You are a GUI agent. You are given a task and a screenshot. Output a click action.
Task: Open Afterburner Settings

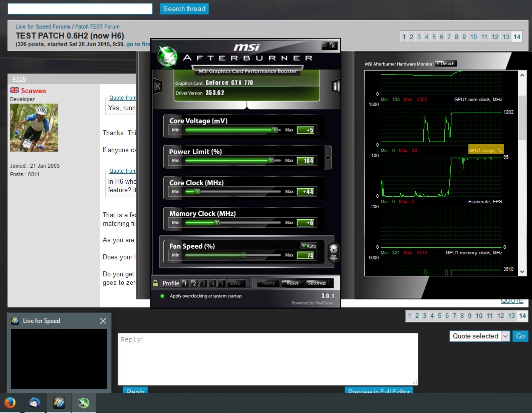[317, 283]
